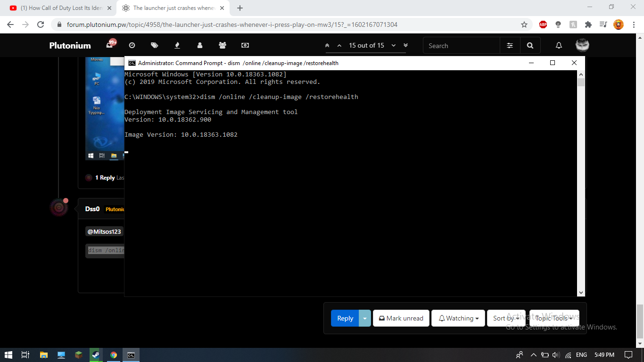Click the dism command text in Command Prompt
644x362 pixels.
(279, 97)
